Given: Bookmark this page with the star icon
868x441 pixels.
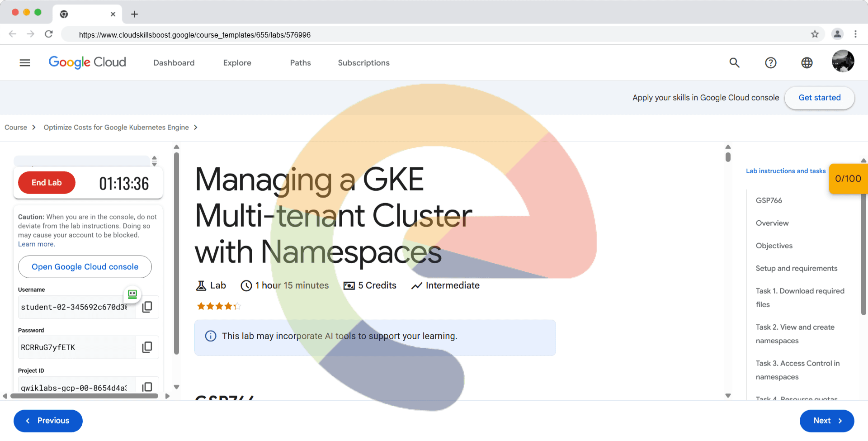Looking at the screenshot, I should (x=815, y=34).
